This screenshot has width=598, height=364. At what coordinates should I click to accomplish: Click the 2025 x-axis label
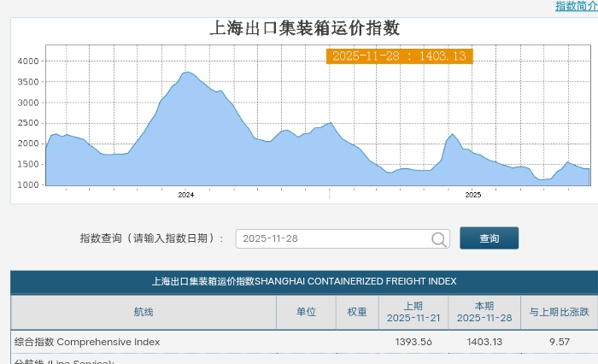click(473, 195)
